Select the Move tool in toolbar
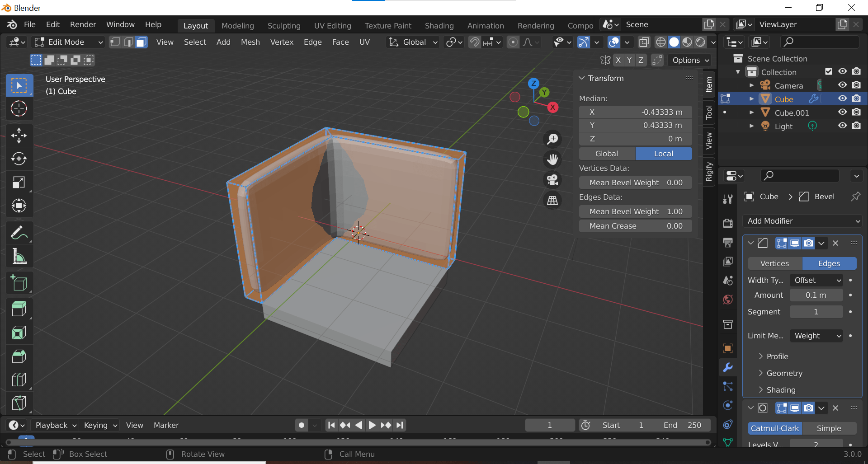Image resolution: width=868 pixels, height=464 pixels. pyautogui.click(x=19, y=135)
